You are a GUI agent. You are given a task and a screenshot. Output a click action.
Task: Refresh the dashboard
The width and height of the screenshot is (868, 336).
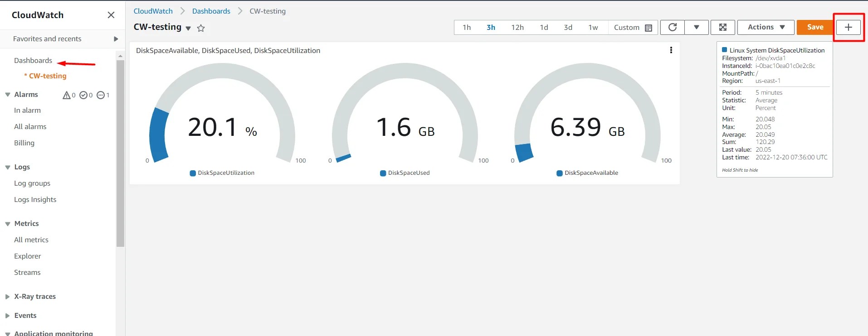click(673, 27)
